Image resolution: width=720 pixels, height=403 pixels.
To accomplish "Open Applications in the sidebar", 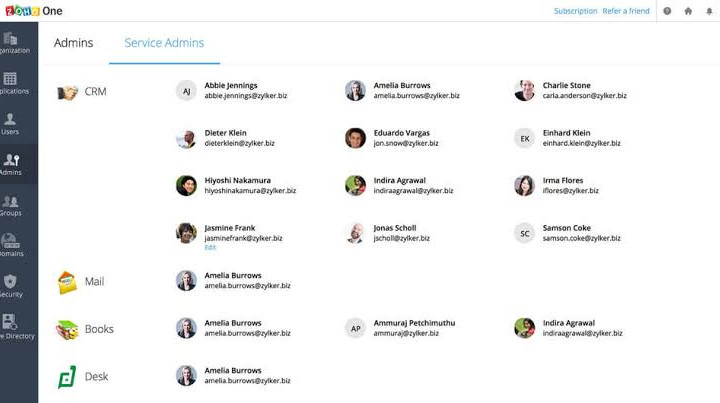I will point(10,83).
